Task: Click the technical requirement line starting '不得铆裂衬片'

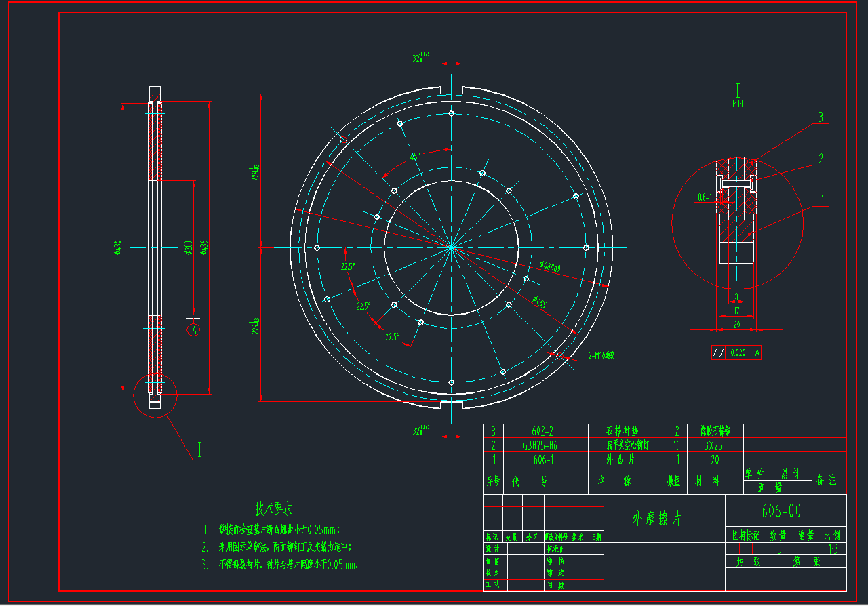Action: 280,564
